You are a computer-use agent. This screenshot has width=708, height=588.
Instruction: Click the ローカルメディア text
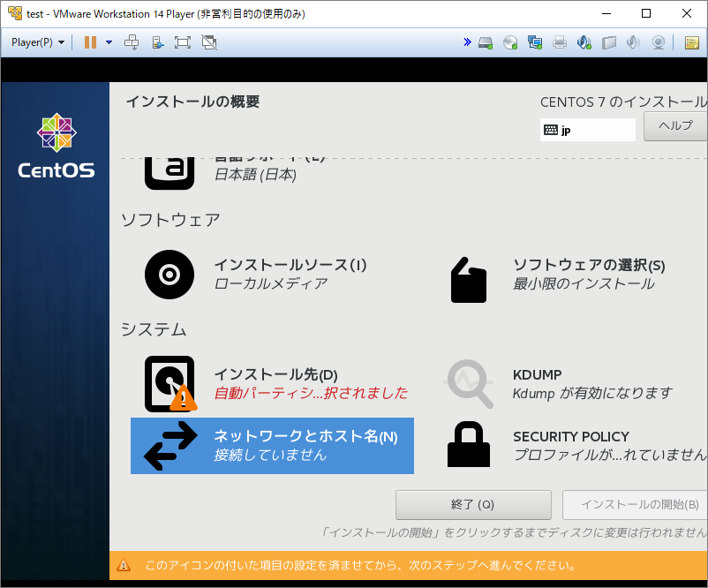[271, 283]
